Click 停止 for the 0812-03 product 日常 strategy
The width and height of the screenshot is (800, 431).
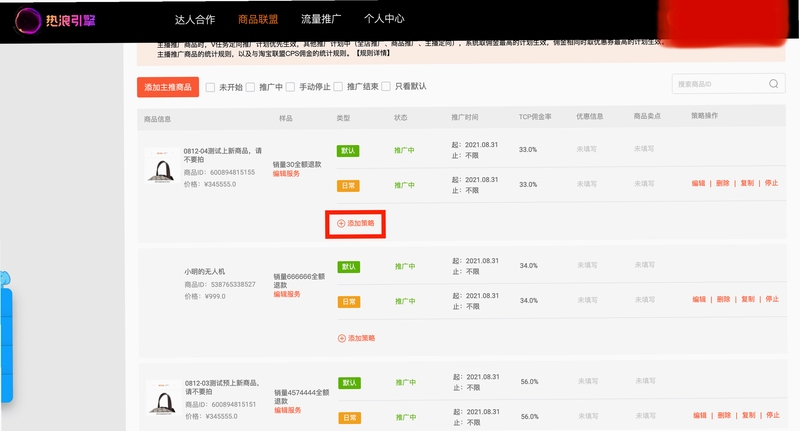tap(773, 415)
